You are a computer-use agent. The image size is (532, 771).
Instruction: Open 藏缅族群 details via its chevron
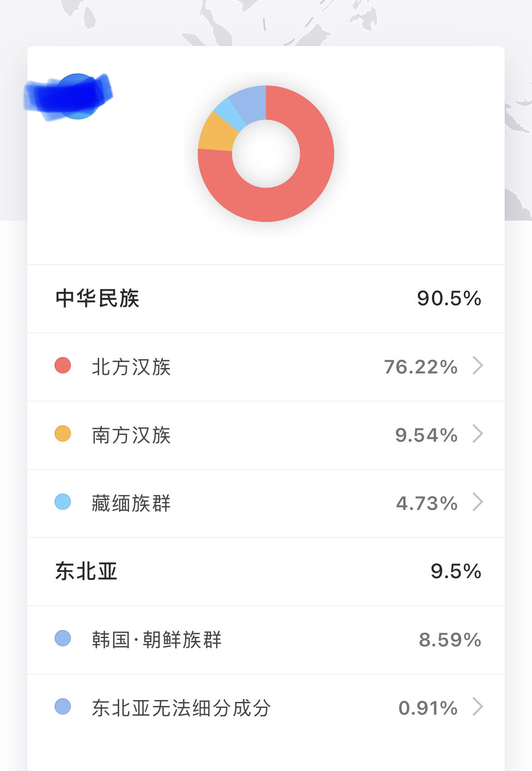477,502
